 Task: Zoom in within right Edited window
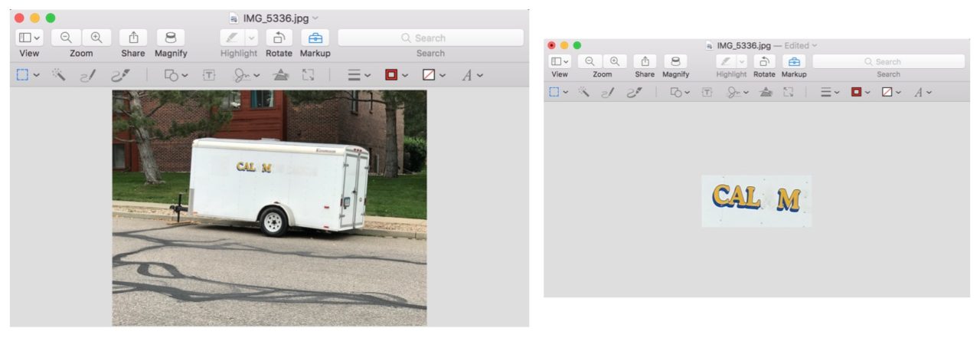coord(614,61)
